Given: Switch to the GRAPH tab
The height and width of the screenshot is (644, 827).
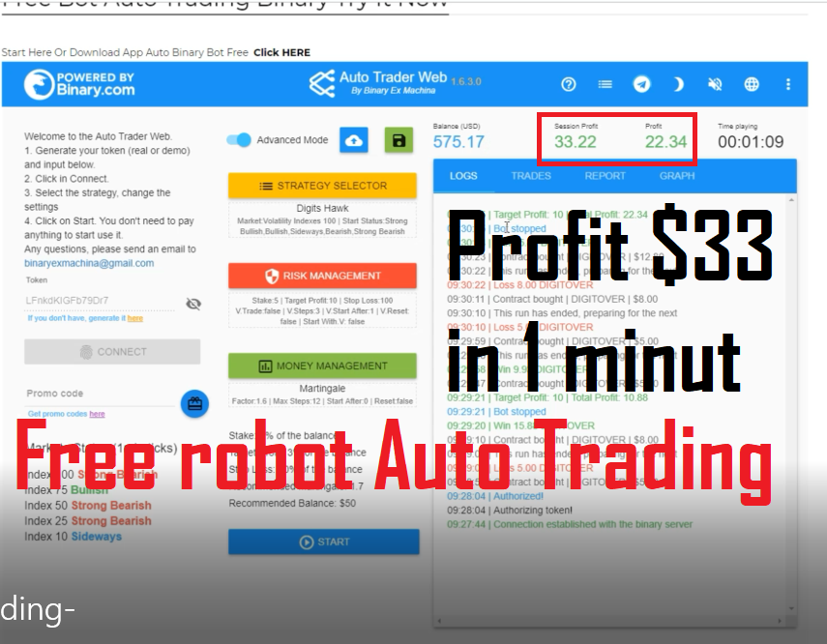Looking at the screenshot, I should click(677, 176).
